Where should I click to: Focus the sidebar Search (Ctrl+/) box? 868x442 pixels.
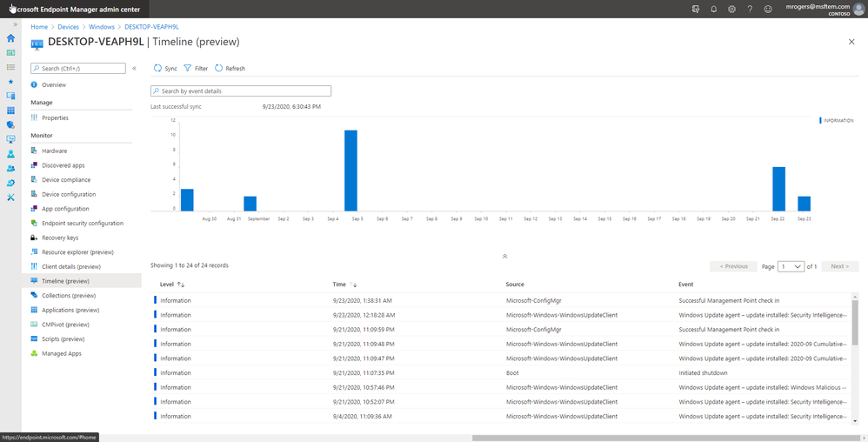point(78,68)
